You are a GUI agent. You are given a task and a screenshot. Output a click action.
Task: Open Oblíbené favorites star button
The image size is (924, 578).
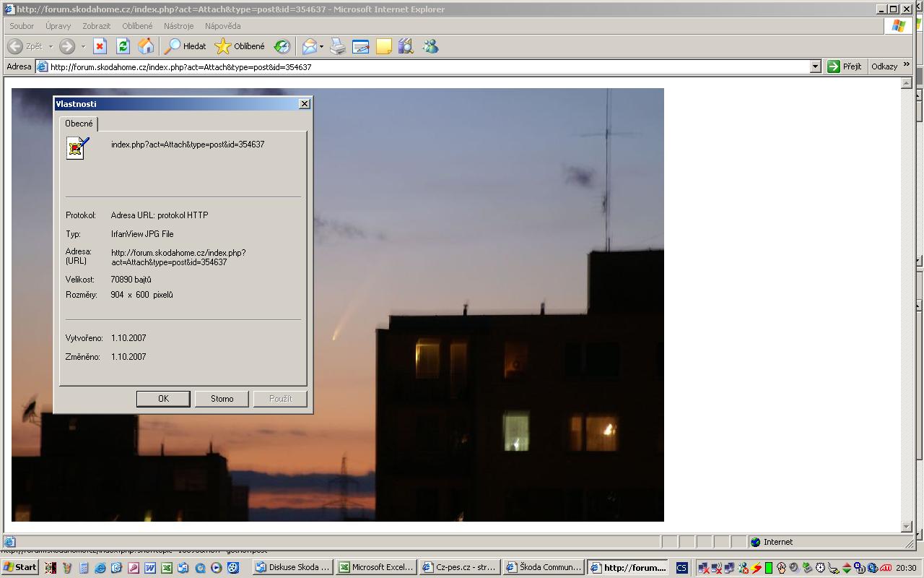click(240, 46)
